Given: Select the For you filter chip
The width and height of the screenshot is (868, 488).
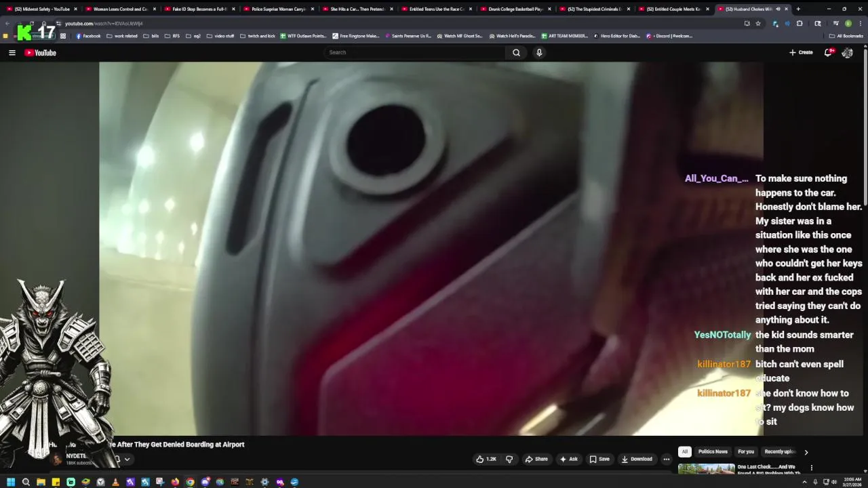Looking at the screenshot, I should click(746, 451).
